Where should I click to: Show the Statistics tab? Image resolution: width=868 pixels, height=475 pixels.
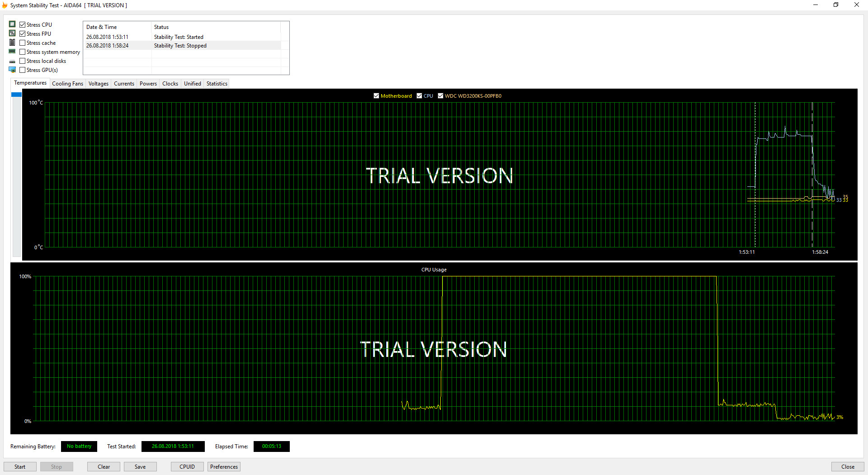[217, 84]
